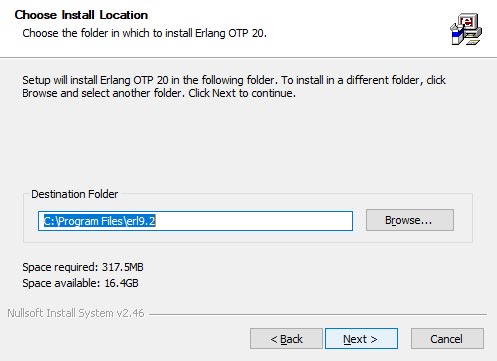Click the blank space after erl9.2 in the field
This screenshot has height=361, width=497.
point(253,221)
